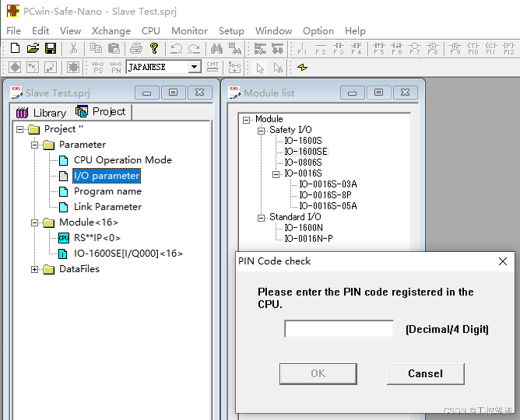Save the project with the disk icon
This screenshot has height=420, width=520.
pos(51,48)
